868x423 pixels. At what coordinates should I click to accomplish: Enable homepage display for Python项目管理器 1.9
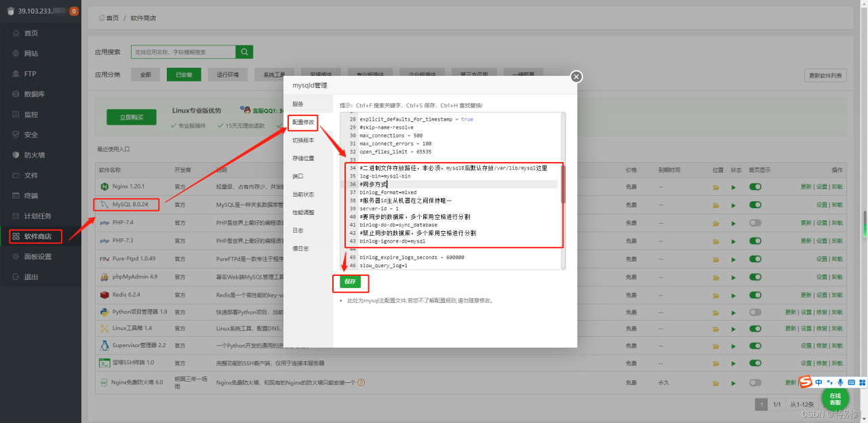pos(755,313)
